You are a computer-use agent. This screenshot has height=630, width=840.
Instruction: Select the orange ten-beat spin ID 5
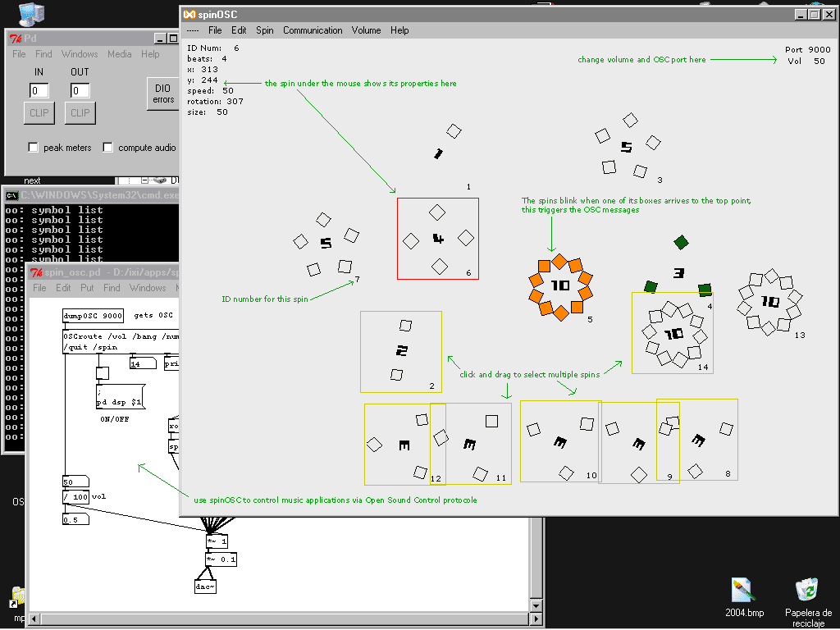pyautogui.click(x=560, y=286)
